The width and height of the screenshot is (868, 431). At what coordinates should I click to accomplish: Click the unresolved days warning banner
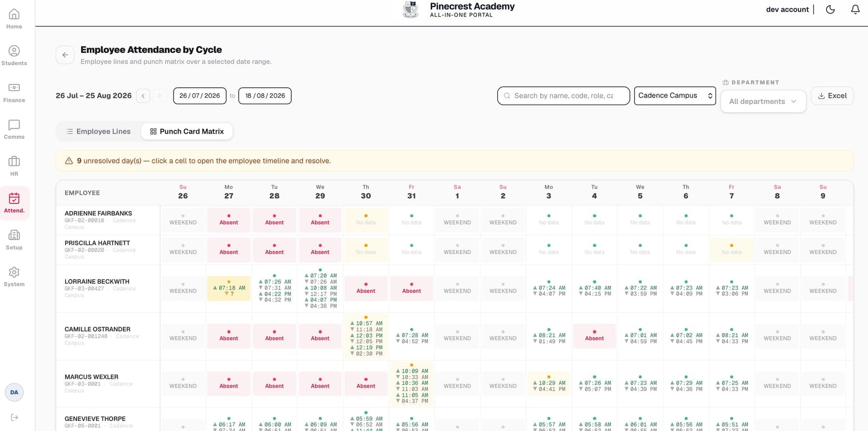[x=455, y=161]
